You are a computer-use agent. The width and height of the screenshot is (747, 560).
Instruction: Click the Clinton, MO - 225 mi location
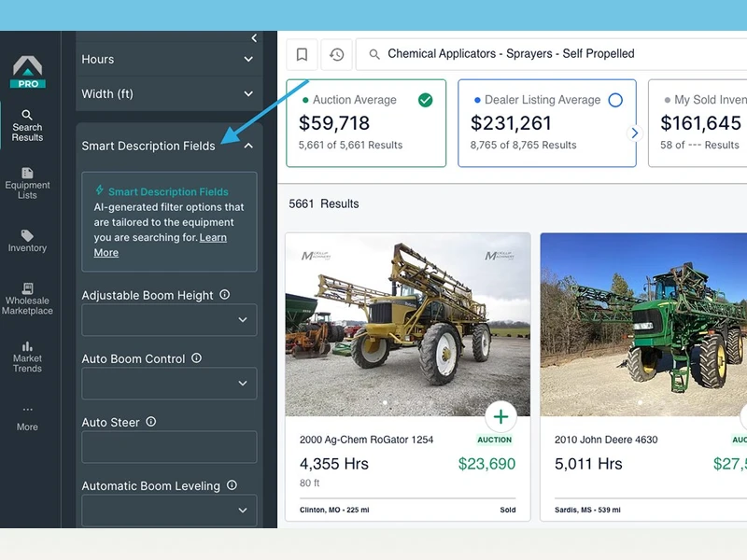pos(334,510)
